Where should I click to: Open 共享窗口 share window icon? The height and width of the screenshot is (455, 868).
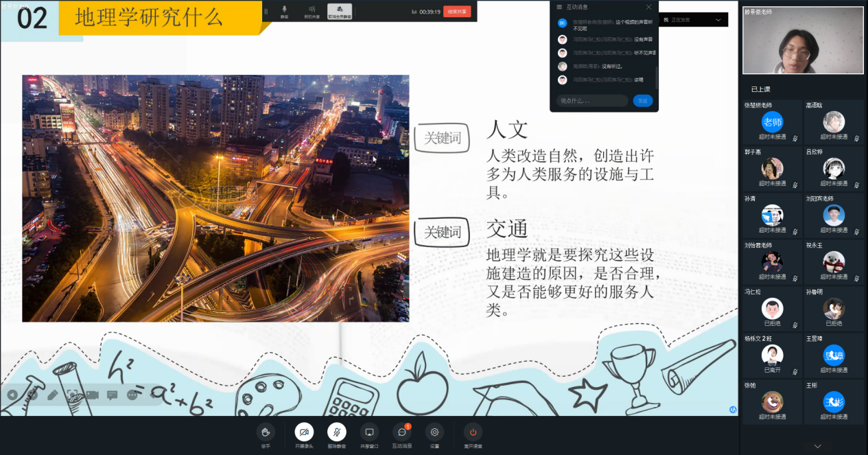tap(369, 432)
